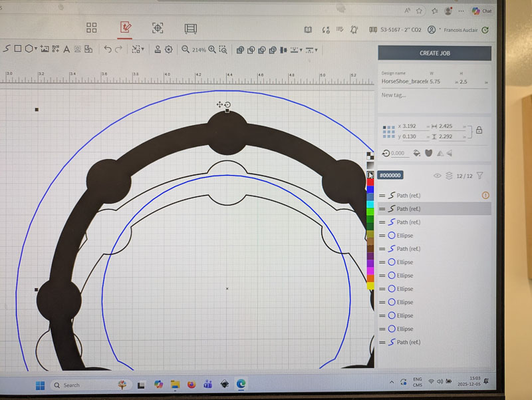Zoom in with the plus magnifier

click(x=212, y=49)
